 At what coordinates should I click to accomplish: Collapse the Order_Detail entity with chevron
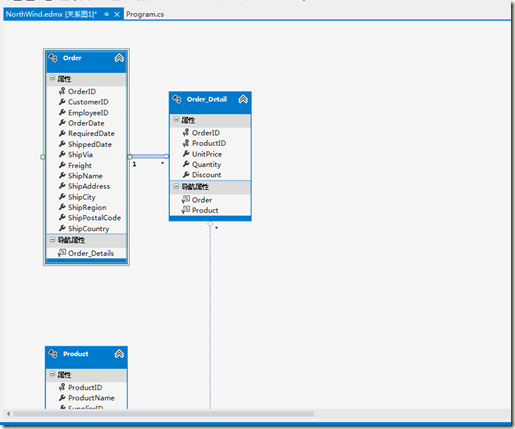tap(243, 99)
